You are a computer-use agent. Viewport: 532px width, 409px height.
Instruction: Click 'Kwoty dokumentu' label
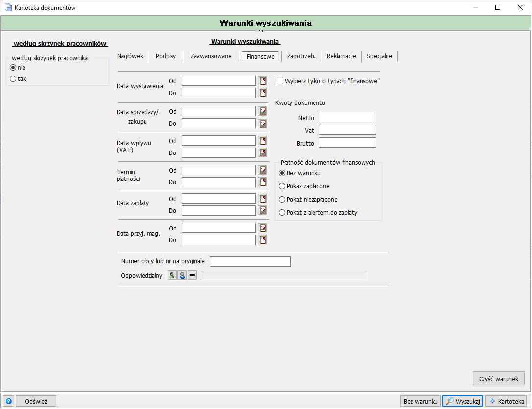(x=300, y=102)
